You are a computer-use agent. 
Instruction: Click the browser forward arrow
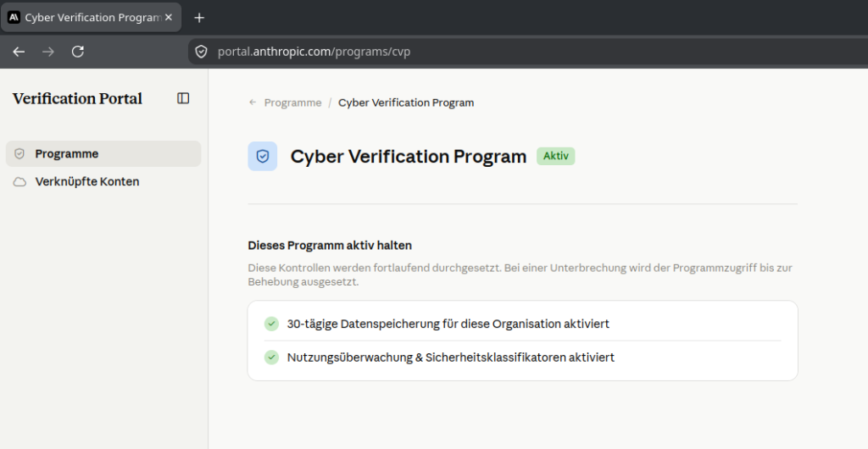pos(48,52)
